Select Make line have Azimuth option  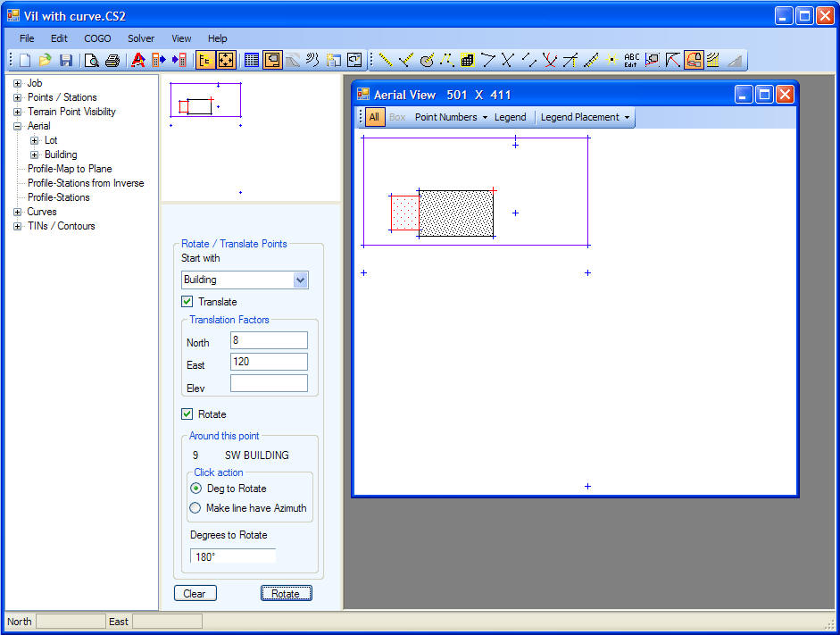pyautogui.click(x=195, y=508)
